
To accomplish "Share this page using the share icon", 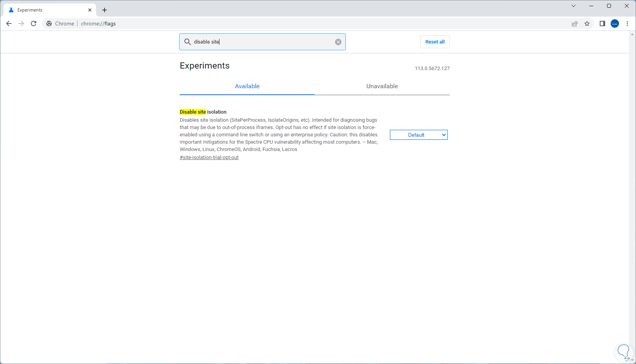I will click(x=575, y=23).
